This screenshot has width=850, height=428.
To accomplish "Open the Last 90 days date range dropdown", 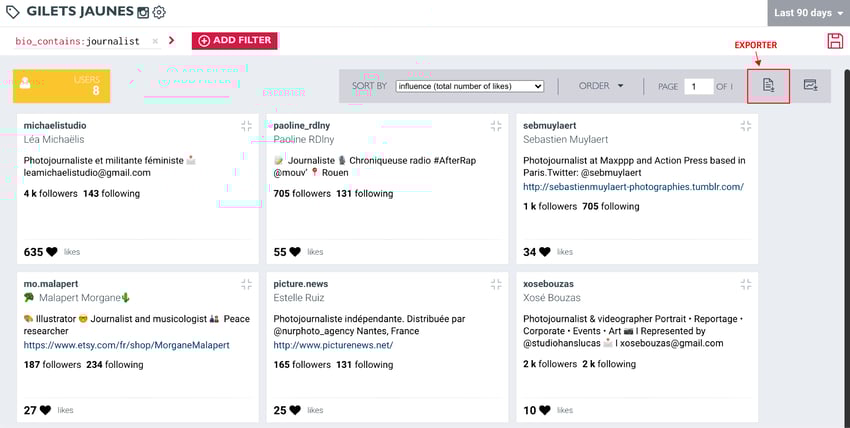I will point(809,12).
